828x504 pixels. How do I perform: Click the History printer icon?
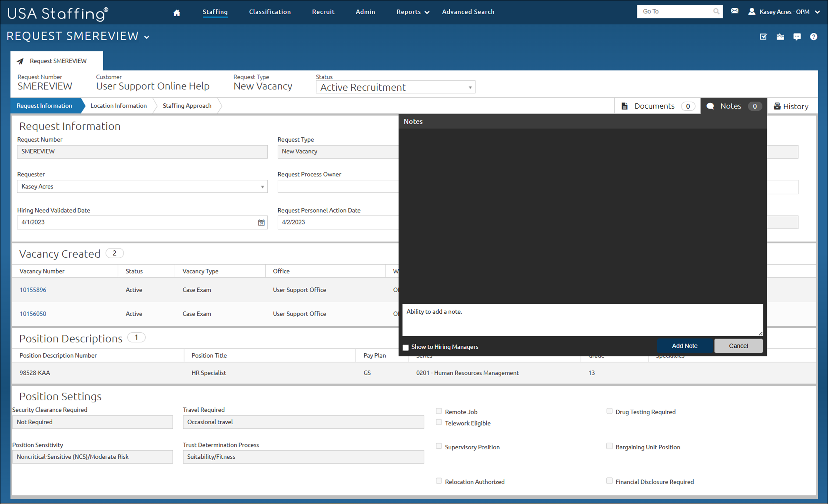(777, 106)
